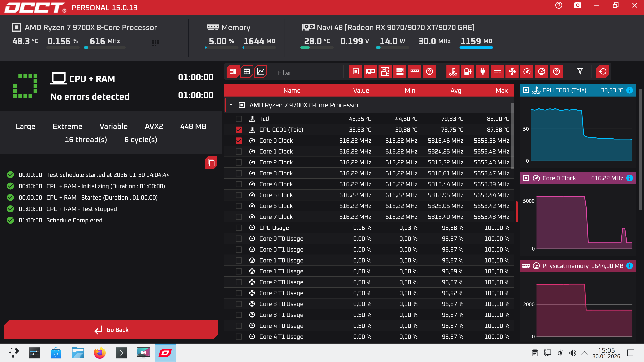Viewport: 644px width, 362px height.
Task: Show info for the Core 0 Clock graph
Action: coord(630,178)
